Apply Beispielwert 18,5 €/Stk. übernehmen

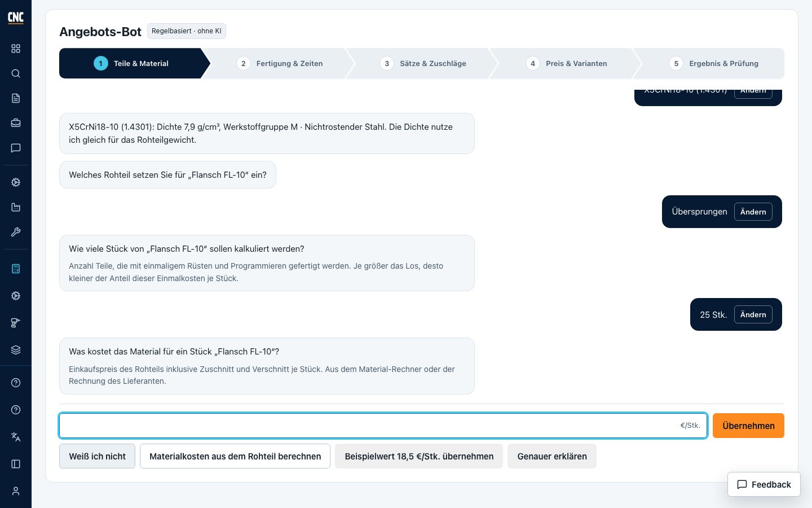click(419, 456)
